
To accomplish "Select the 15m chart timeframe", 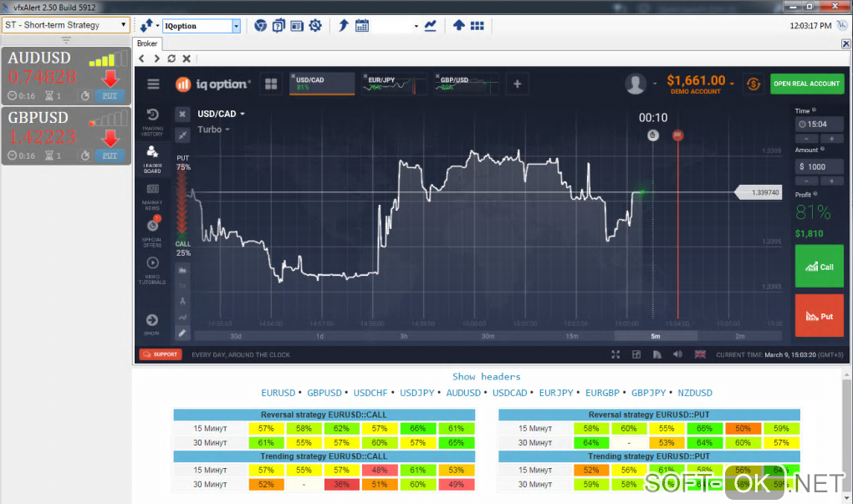I will coord(572,336).
